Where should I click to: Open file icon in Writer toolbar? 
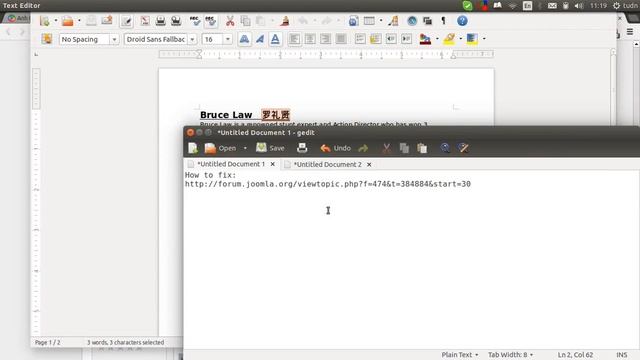68,21
